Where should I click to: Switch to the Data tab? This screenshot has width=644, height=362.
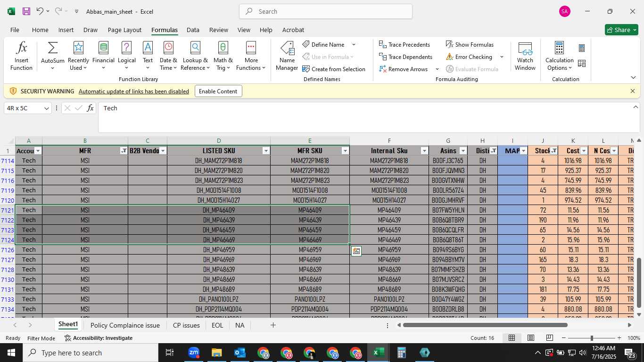[x=193, y=30]
